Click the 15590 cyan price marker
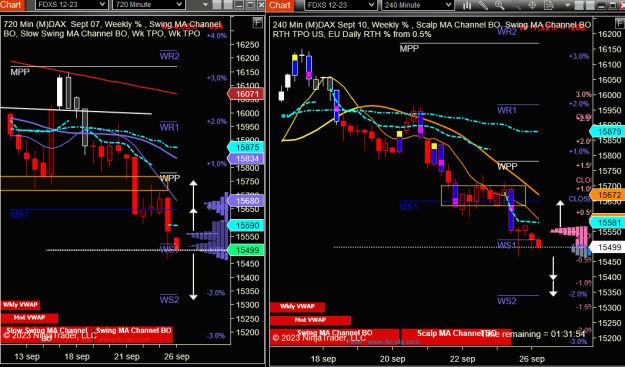Screen dimensions: 625x367 [247, 226]
